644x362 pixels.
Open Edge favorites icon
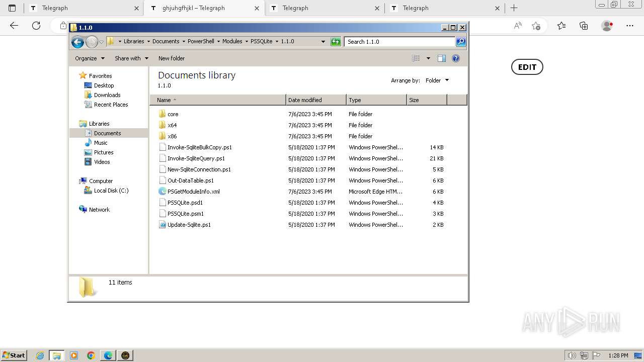(561, 26)
